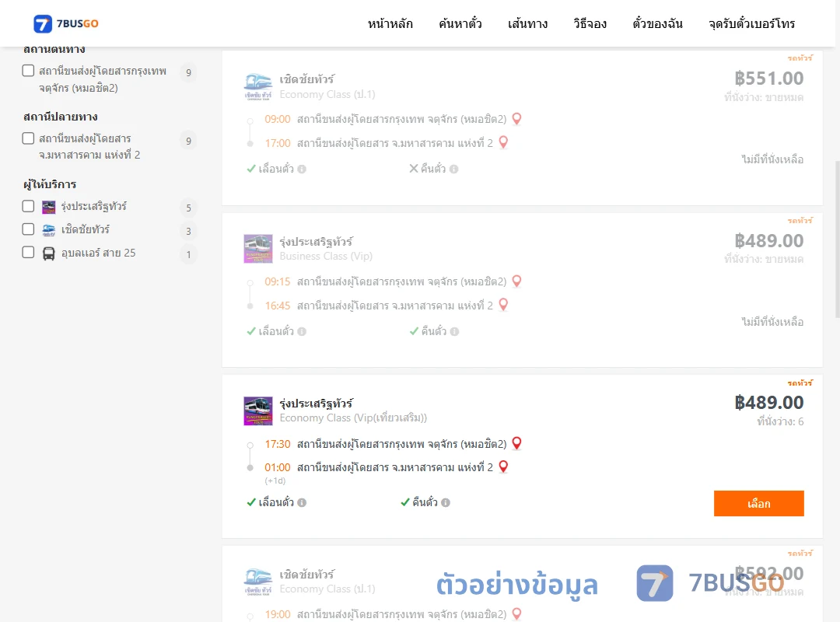Open map pin for the 01:00 arrival station
This screenshot has width=840, height=622.
pos(503,466)
